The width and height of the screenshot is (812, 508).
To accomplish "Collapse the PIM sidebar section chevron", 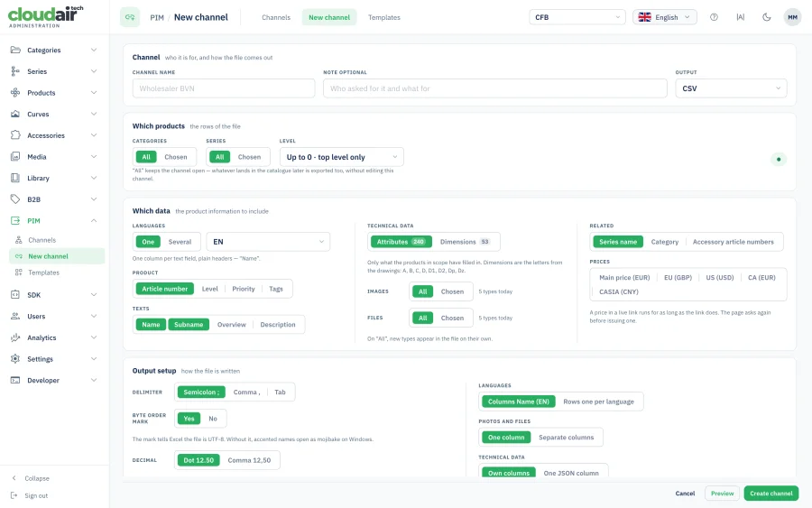I will (94, 220).
